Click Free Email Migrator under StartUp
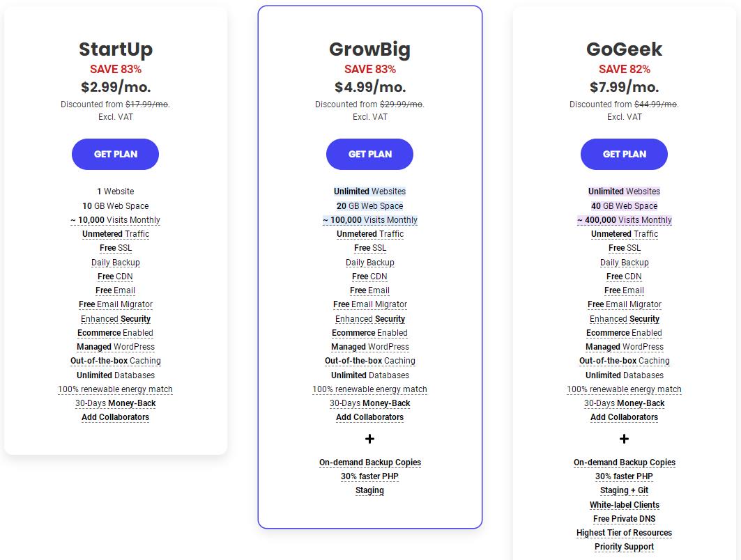The width and height of the screenshot is (741, 560). [x=115, y=304]
